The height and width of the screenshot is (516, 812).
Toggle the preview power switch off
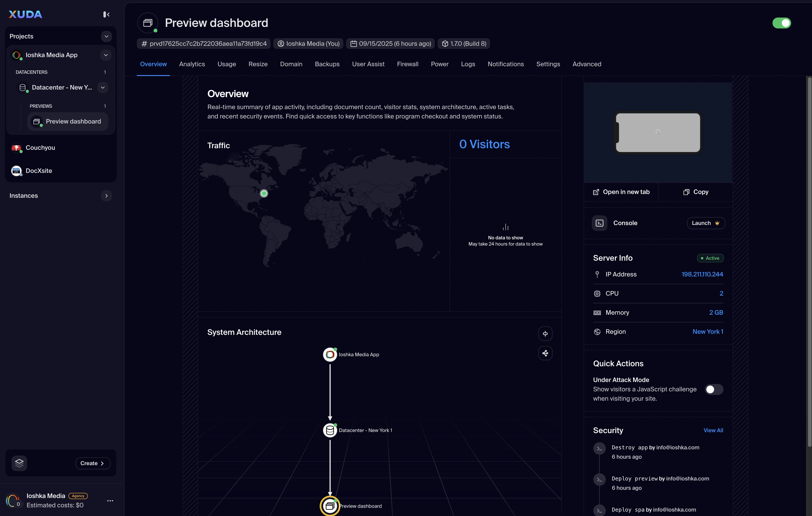point(781,23)
